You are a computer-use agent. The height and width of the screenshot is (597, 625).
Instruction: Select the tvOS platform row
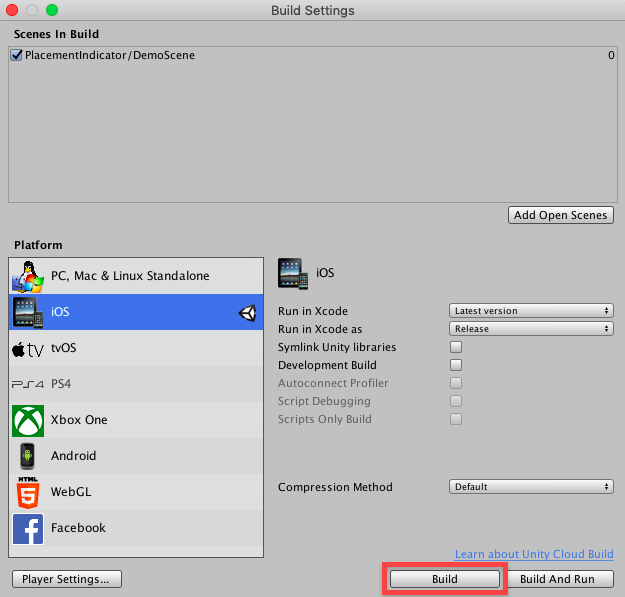point(136,348)
